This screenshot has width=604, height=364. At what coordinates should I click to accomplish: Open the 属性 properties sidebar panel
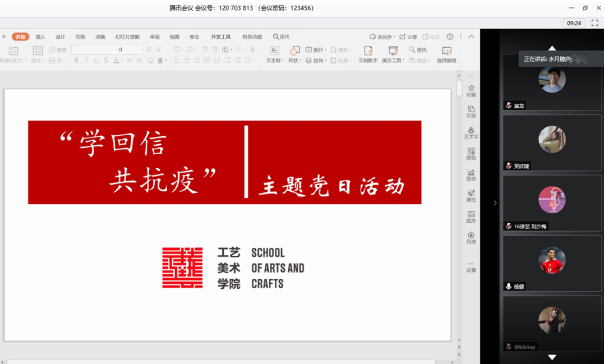(471, 196)
